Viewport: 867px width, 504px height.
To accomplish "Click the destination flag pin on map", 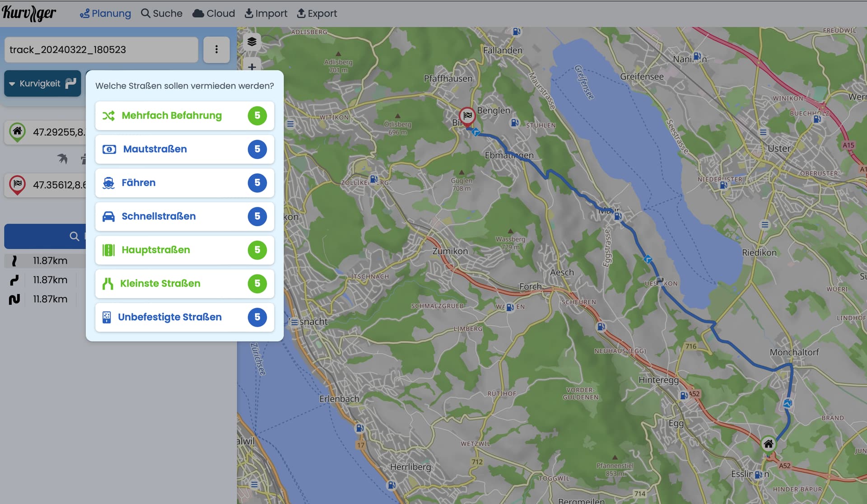I will pos(467,116).
